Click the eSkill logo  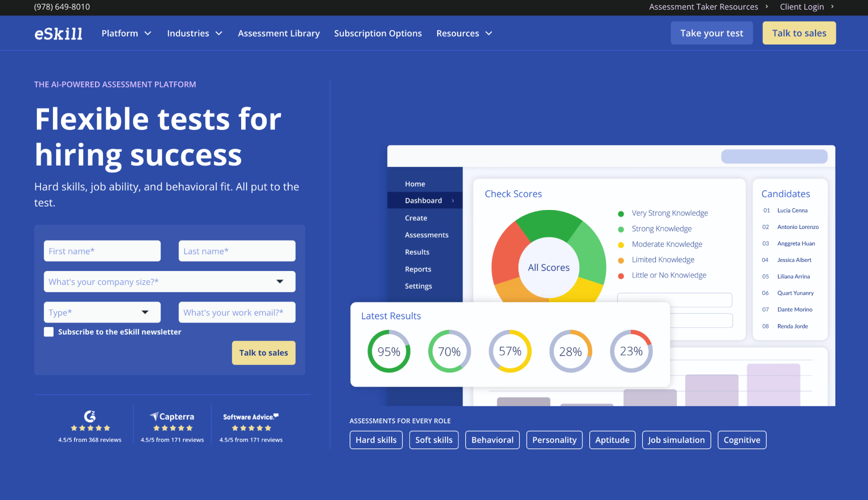(58, 33)
